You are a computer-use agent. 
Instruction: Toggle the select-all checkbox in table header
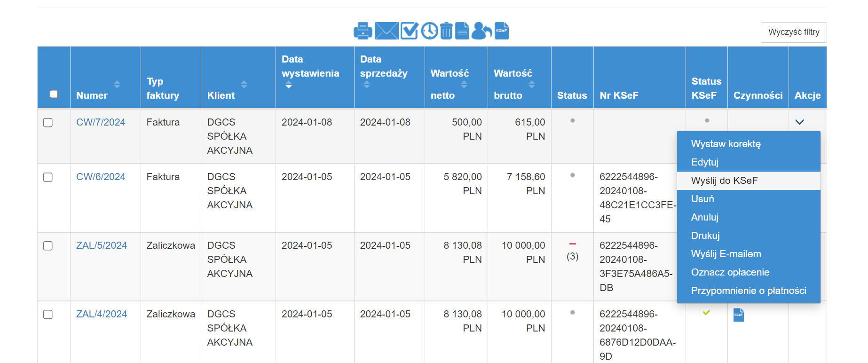coord(54,94)
